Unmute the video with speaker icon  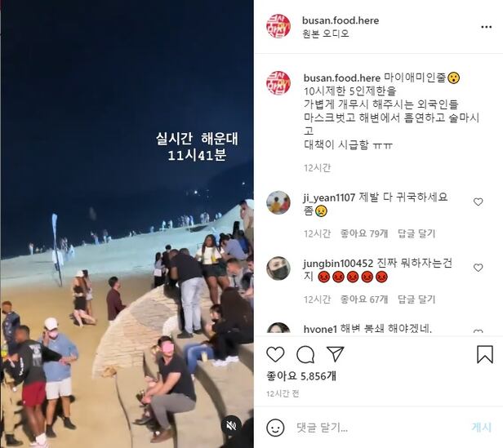click(x=231, y=425)
